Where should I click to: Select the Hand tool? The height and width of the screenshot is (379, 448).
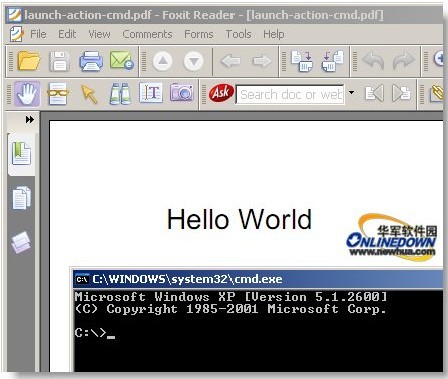27,94
